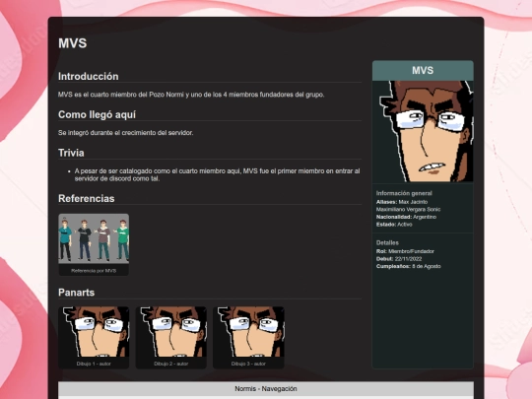Open the Dibujo 1 fanart thumbnail
Screen dimensions: 532x399
coord(94,331)
